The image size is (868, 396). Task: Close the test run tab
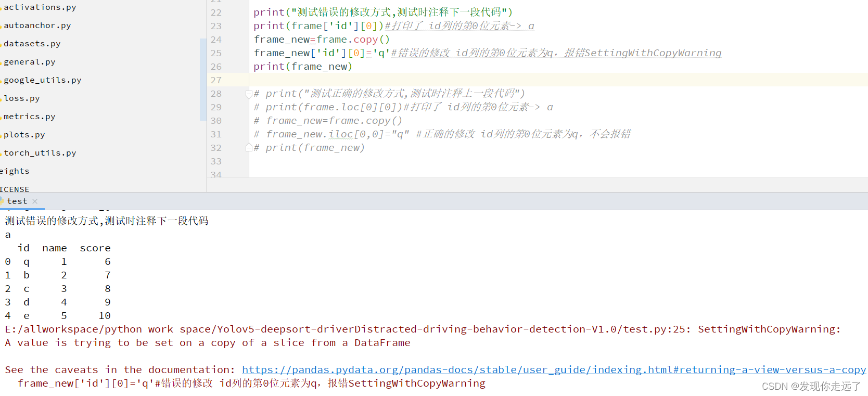point(35,201)
